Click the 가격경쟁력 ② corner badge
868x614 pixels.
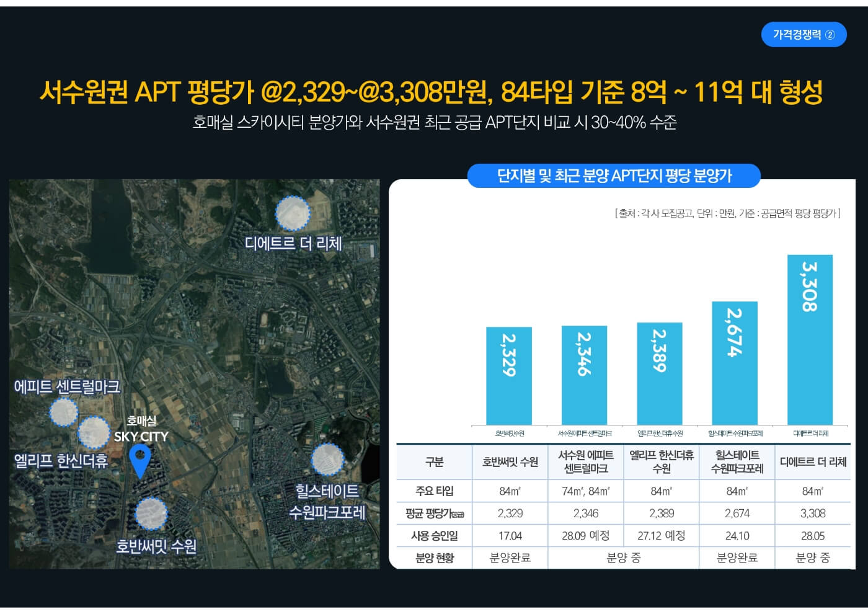(x=804, y=35)
